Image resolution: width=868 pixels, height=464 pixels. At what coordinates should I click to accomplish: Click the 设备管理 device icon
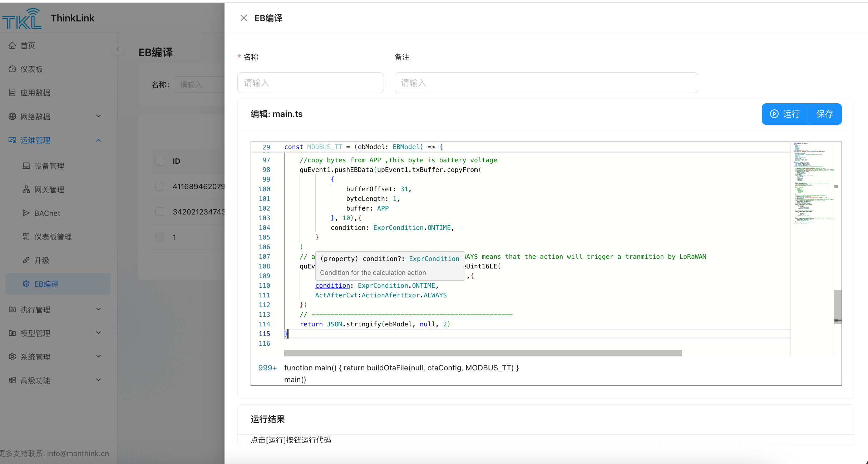(x=26, y=166)
